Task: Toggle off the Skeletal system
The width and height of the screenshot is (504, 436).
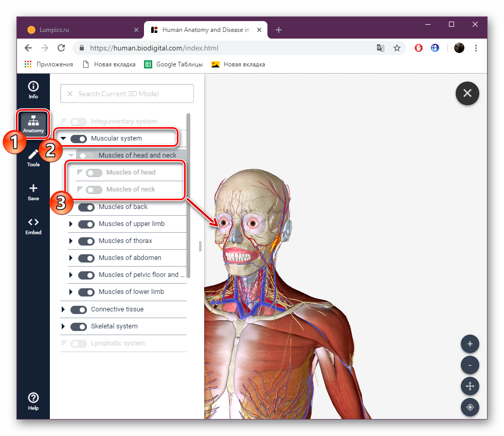Action: click(79, 326)
